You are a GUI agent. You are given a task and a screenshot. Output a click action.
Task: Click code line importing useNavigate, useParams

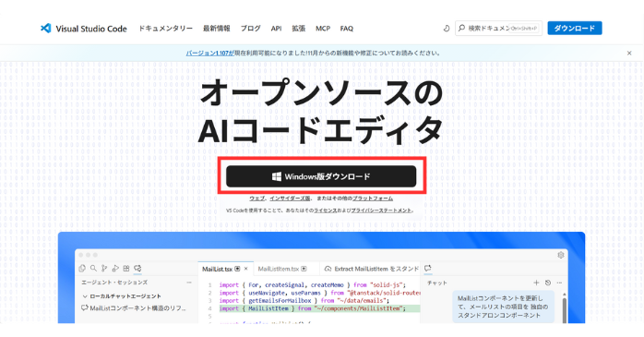tap(319, 293)
